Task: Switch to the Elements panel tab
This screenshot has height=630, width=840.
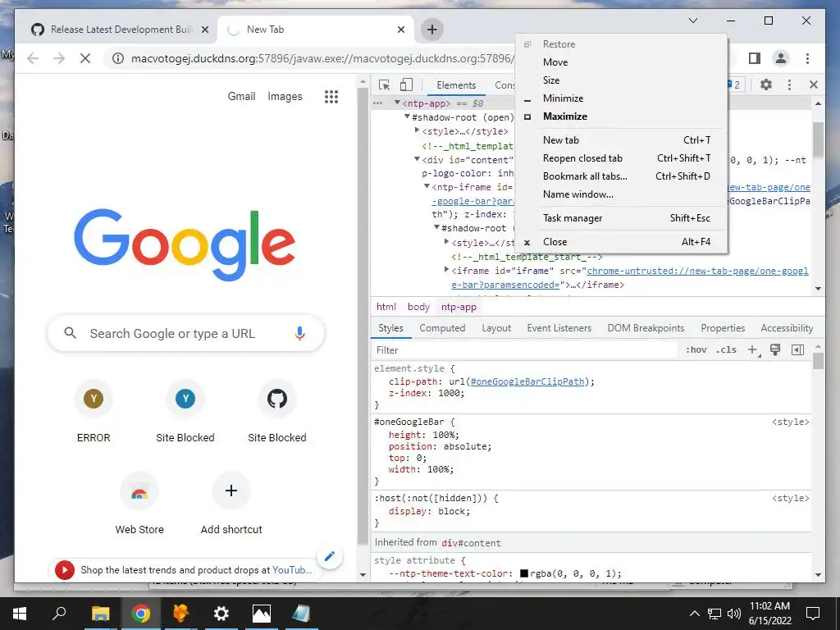Action: click(456, 85)
